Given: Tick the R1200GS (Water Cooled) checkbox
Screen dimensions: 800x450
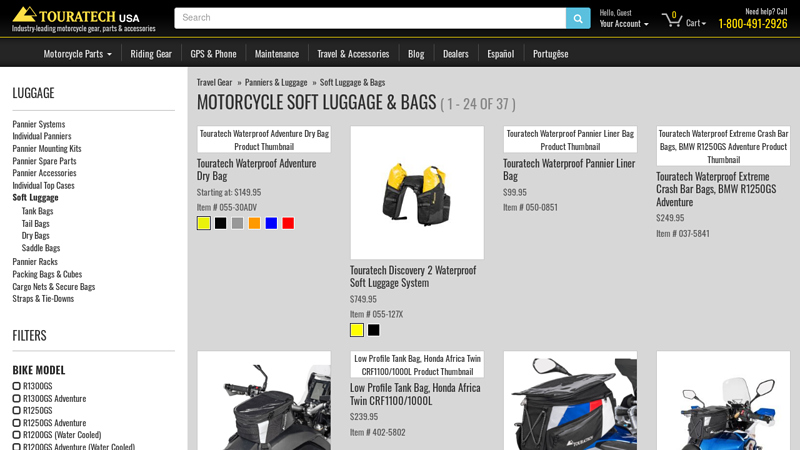Looking at the screenshot, I should tap(17, 435).
